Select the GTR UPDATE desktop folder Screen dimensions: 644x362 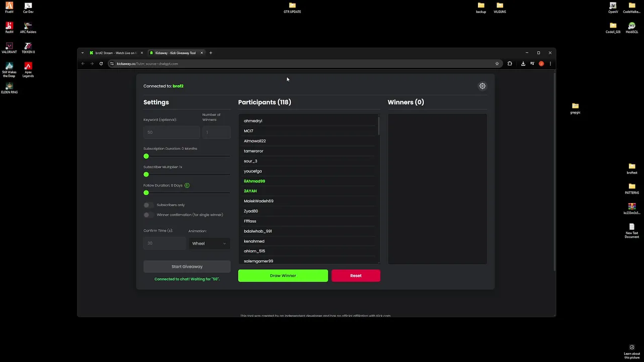[x=292, y=8]
